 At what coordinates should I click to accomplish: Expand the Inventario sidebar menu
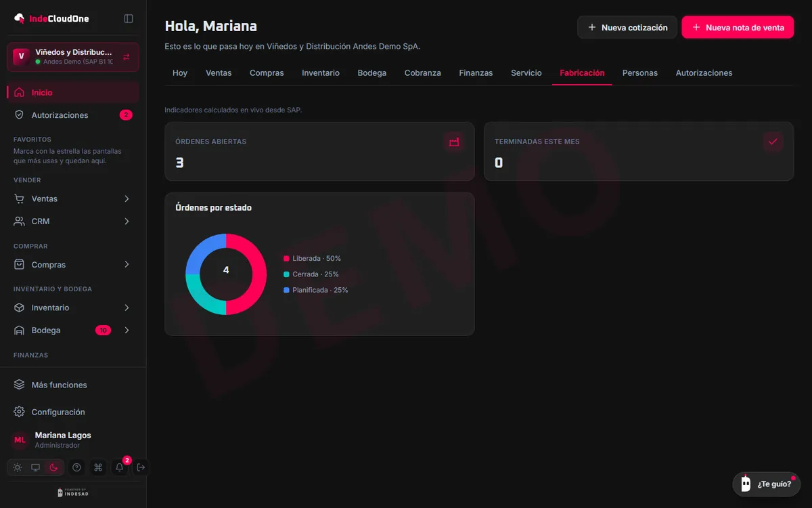73,308
